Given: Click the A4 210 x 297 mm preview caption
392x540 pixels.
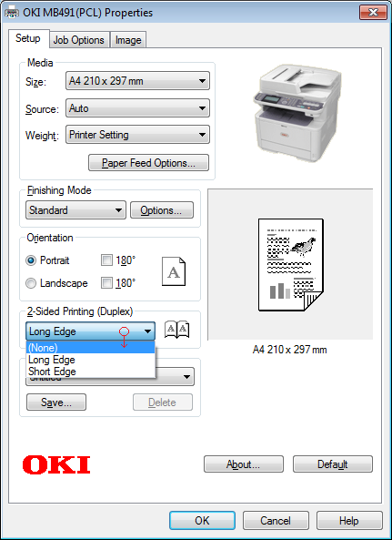Looking at the screenshot, I should point(289,350).
